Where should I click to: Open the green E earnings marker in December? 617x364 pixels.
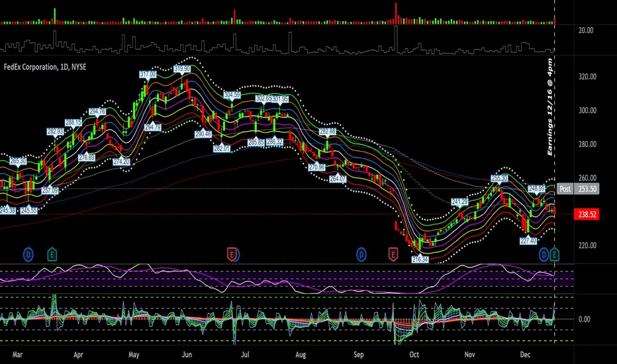[554, 255]
